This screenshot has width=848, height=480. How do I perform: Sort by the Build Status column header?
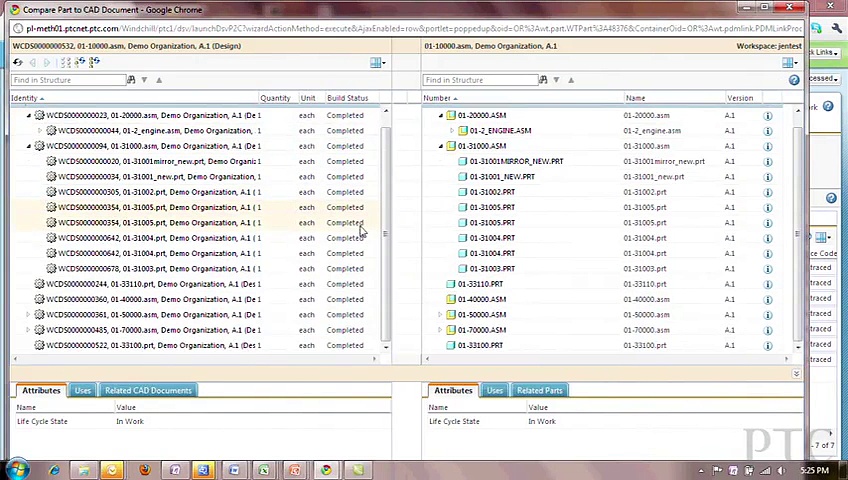click(x=347, y=98)
